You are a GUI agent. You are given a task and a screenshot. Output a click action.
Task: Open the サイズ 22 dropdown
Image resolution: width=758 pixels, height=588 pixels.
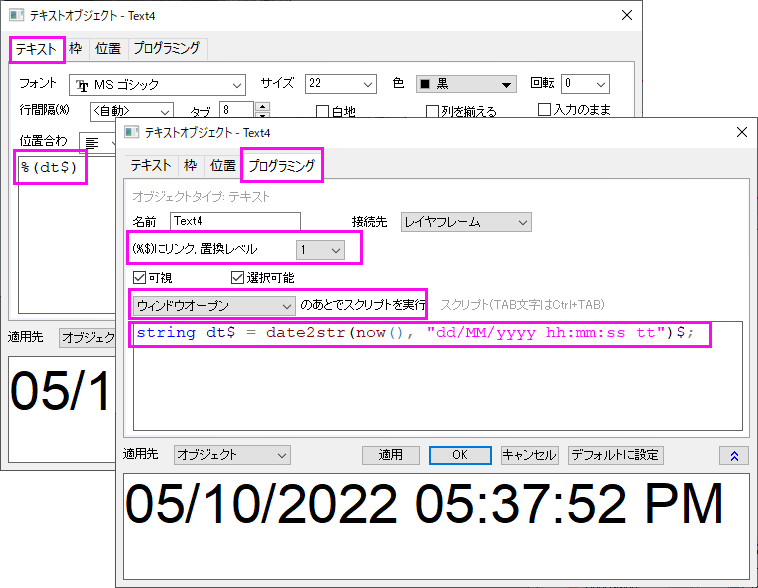(340, 84)
